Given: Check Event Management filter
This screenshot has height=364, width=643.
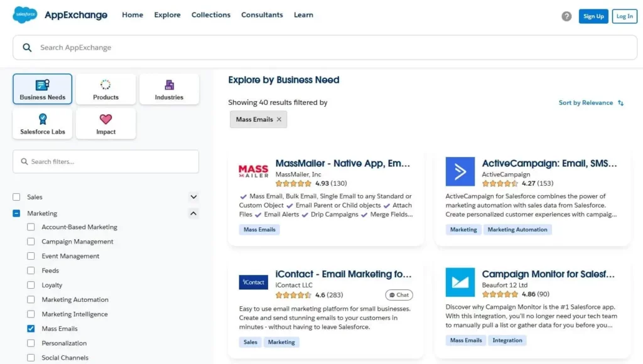Looking at the screenshot, I should coord(31,256).
